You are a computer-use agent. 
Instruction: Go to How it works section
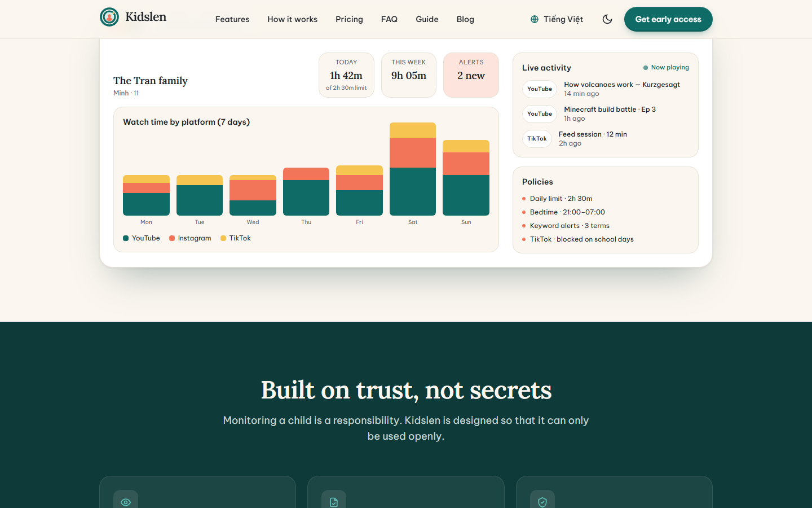[293, 19]
